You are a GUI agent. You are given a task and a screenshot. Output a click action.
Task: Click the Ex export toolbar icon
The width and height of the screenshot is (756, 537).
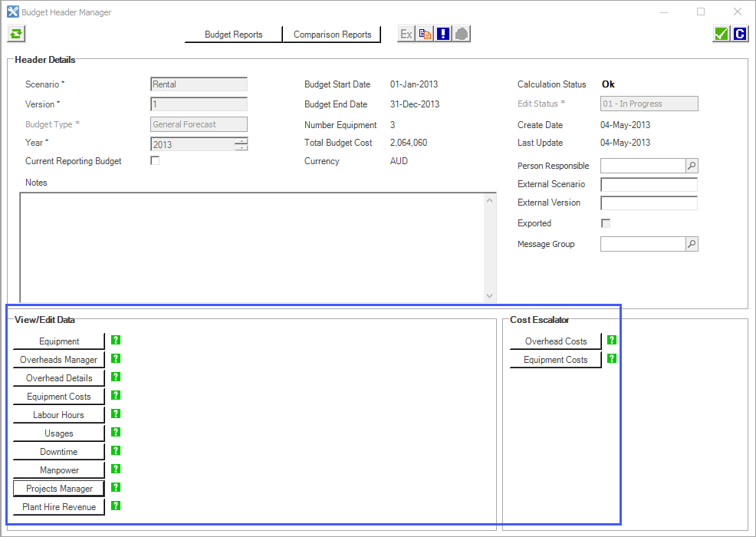406,34
